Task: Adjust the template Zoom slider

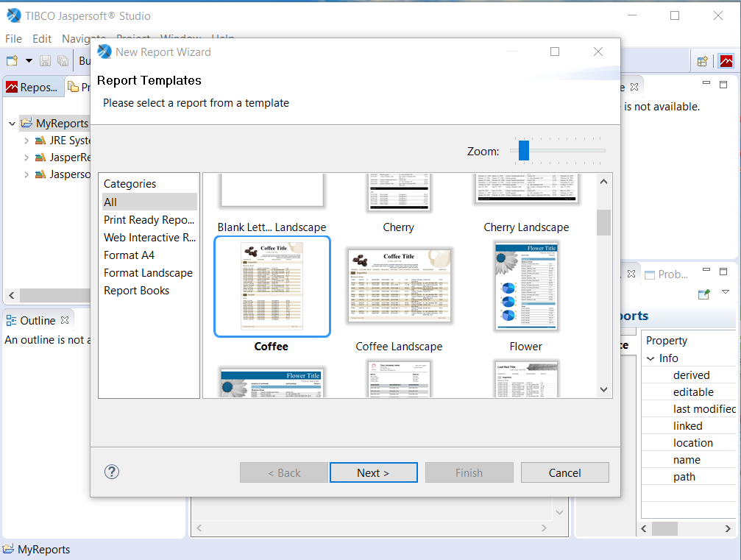Action: (x=523, y=150)
